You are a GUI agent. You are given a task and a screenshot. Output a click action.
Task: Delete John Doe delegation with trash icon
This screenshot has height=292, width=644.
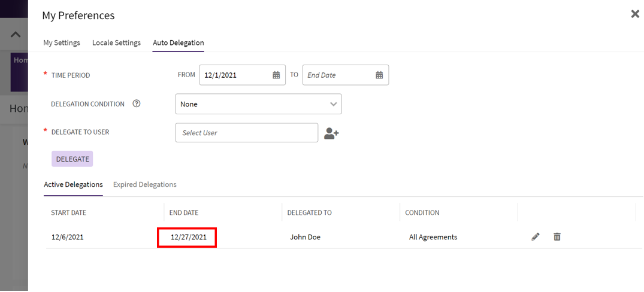pos(557,237)
